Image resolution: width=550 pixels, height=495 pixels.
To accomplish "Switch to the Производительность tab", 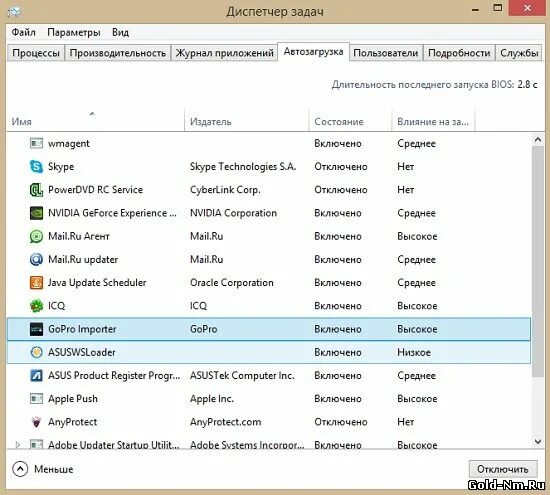I will point(118,53).
